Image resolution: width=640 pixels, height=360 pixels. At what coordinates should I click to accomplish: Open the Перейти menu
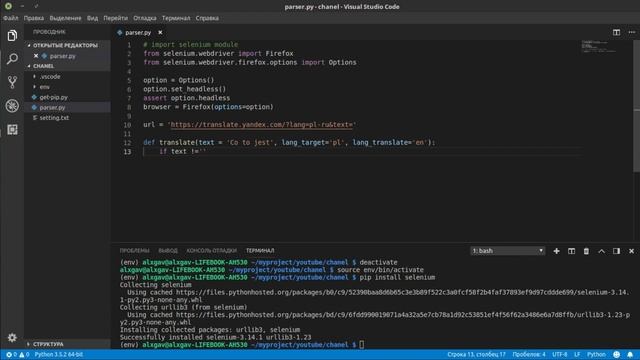click(x=116, y=18)
